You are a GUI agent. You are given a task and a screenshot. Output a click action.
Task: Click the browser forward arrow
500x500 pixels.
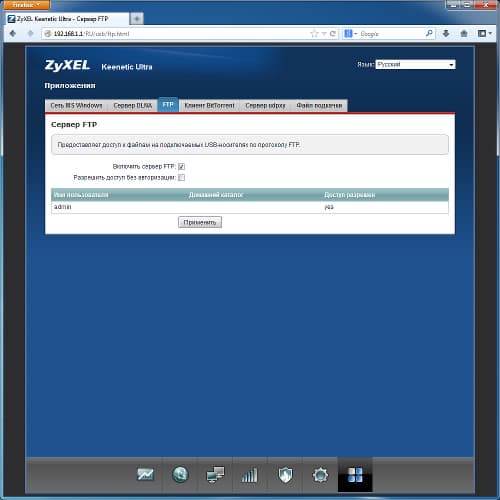(30, 34)
